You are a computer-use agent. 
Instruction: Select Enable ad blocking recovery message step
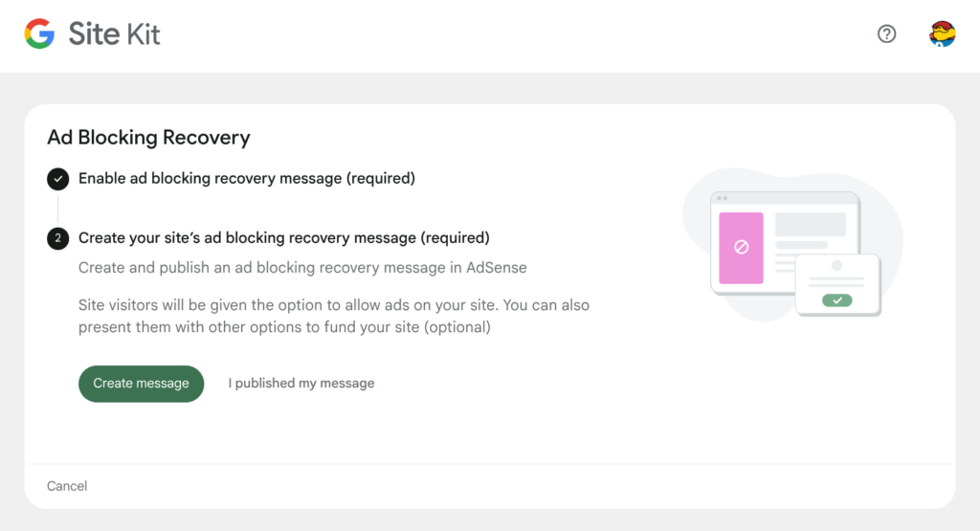pyautogui.click(x=247, y=179)
